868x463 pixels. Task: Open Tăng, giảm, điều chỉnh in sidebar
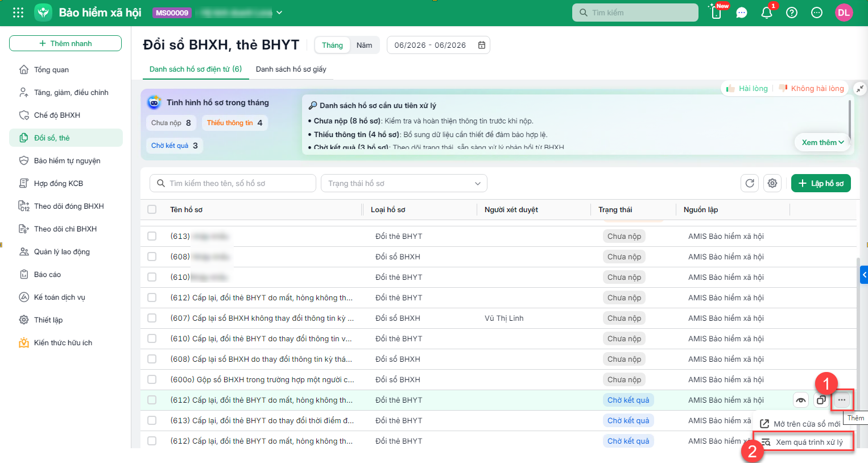(x=66, y=92)
